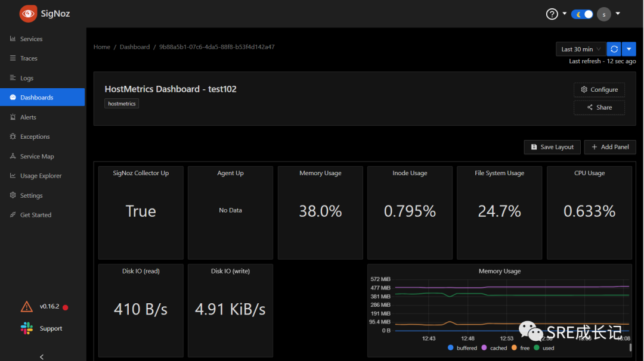
Task: Click the Logs lines icon
Action: [13, 77]
